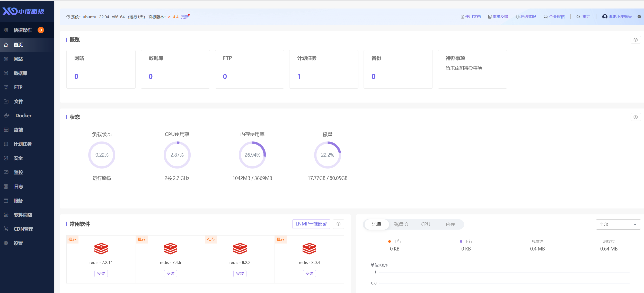644x293 pixels.
Task: Click the redis - 7.4.6 logo
Action: [x=170, y=249]
